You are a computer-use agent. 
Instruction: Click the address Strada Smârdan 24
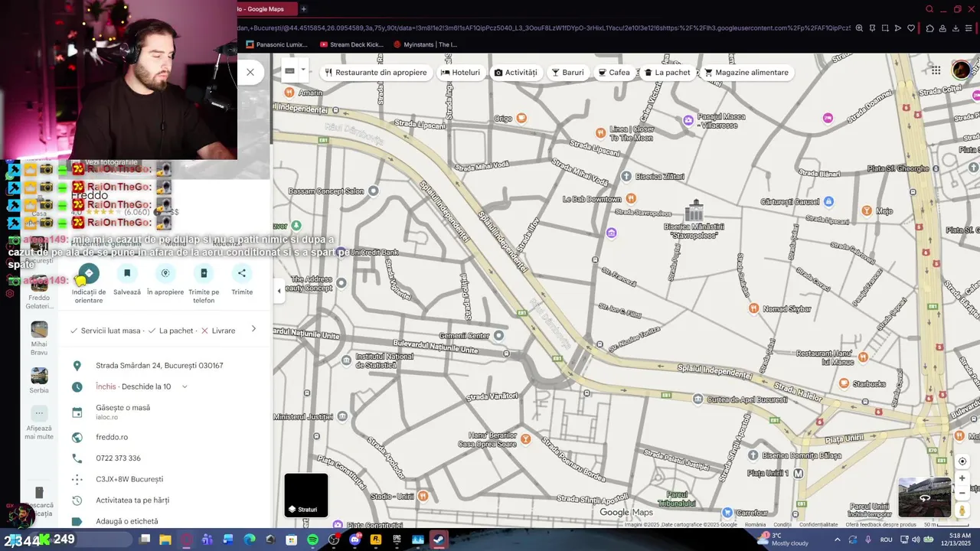(159, 366)
